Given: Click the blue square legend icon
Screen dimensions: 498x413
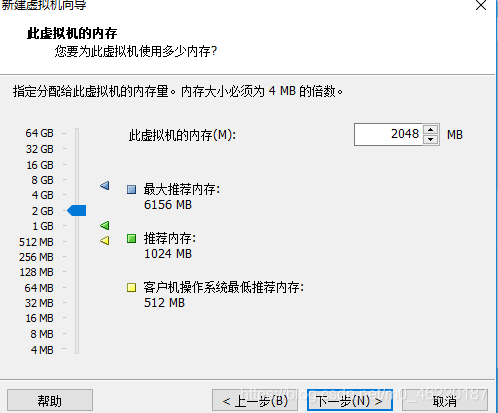Looking at the screenshot, I should (x=132, y=190).
